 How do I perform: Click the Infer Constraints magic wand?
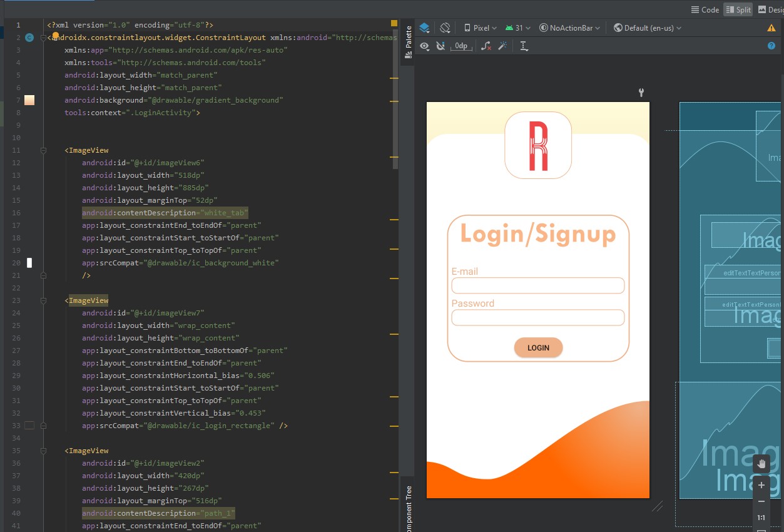(x=502, y=46)
